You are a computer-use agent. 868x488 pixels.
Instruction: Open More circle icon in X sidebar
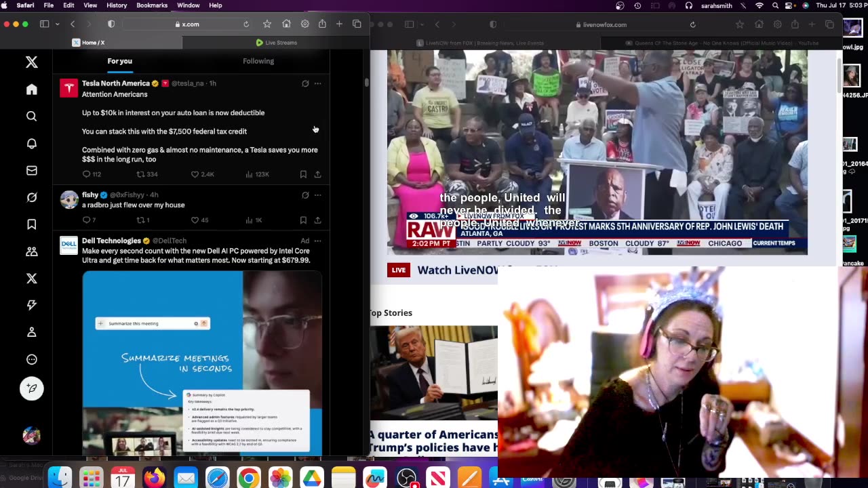point(31,359)
